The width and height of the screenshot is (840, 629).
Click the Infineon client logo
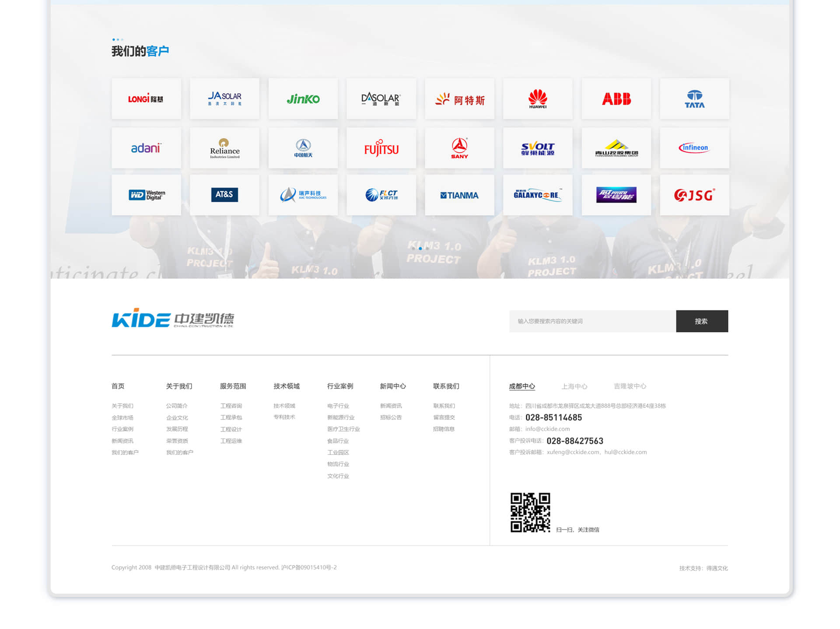tap(694, 148)
